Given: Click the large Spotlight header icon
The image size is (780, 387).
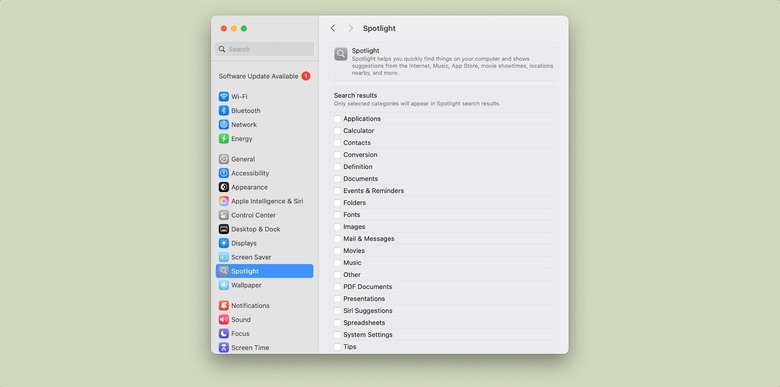Looking at the screenshot, I should (x=341, y=54).
